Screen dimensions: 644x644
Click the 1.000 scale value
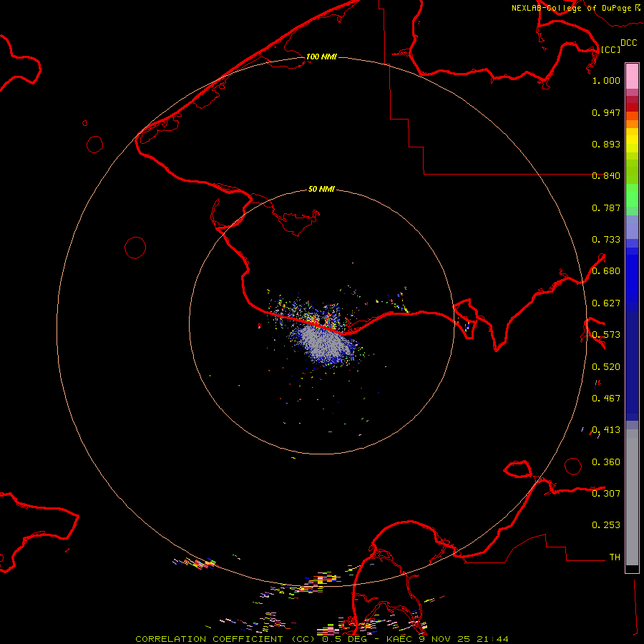point(606,80)
